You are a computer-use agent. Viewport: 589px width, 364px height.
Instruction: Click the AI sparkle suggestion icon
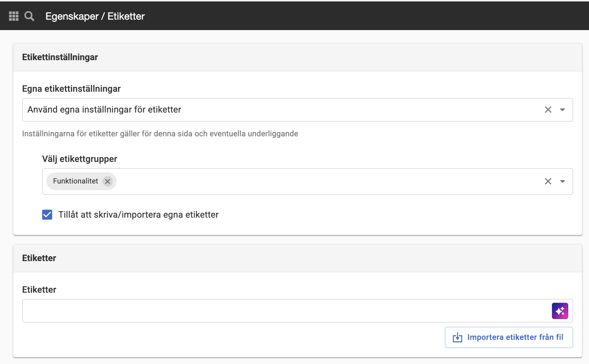pos(560,311)
